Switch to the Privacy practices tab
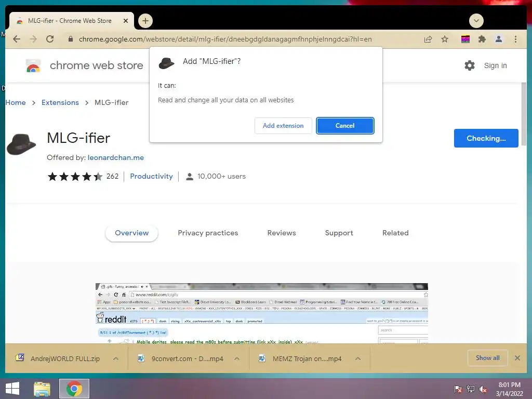The image size is (532, 399). (208, 233)
